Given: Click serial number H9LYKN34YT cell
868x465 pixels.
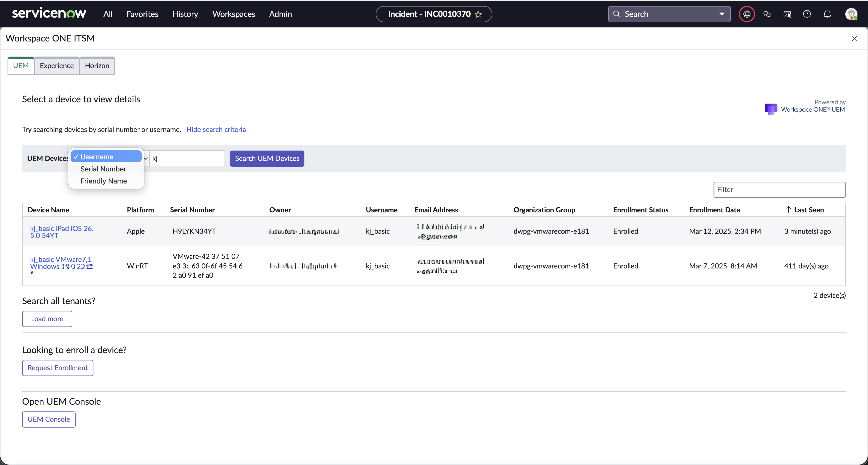Looking at the screenshot, I should point(194,231).
